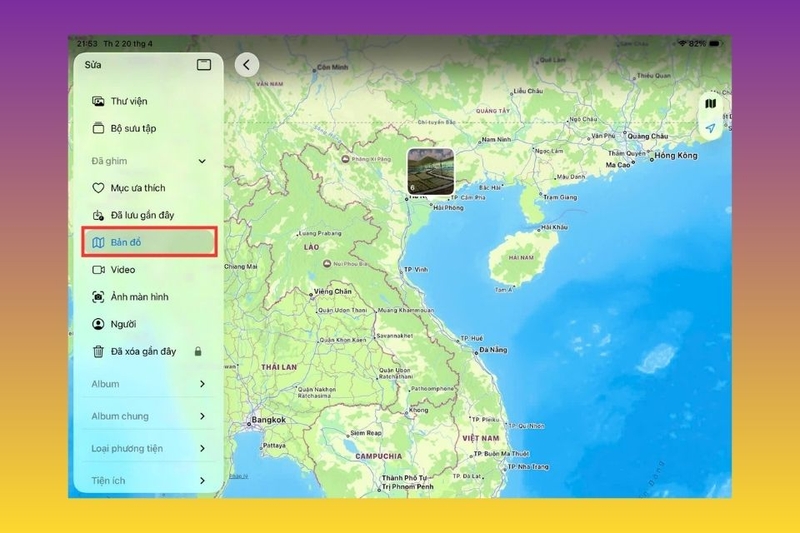Open Đã lưu gần đây
Screen dimensions: 800x533
tap(147, 215)
